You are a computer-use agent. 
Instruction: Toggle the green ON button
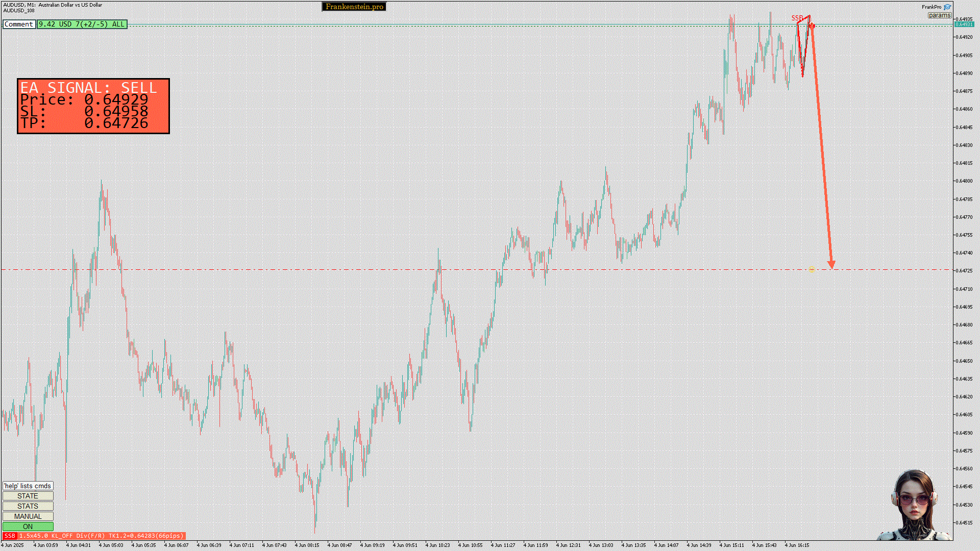28,527
